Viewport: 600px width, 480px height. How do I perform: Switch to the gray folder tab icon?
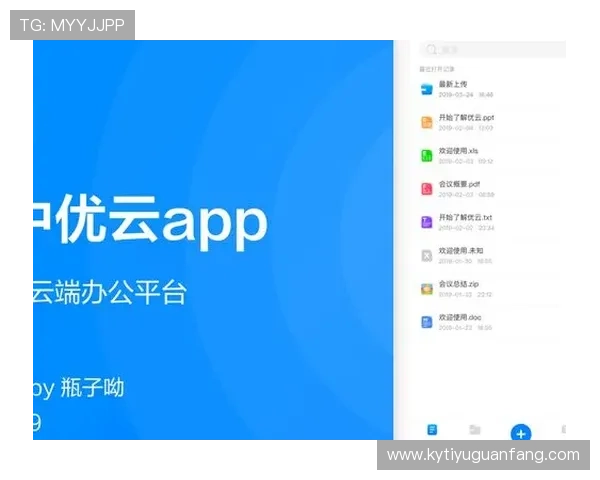tap(475, 430)
